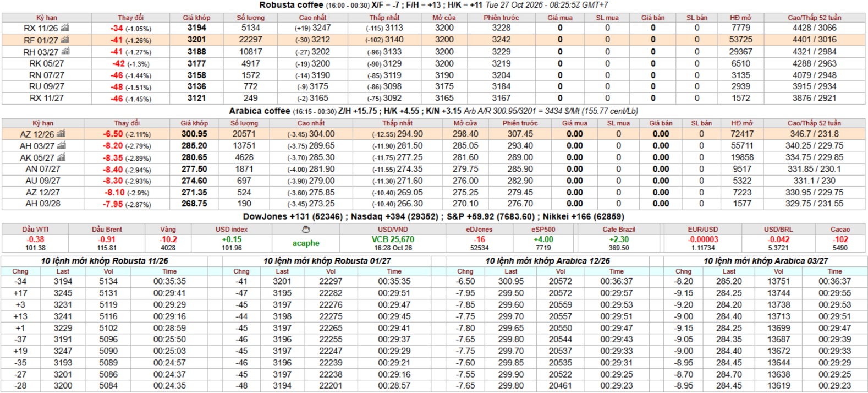The height and width of the screenshot is (393, 868).
Task: Click the Cafe Brazil header cell
Action: (x=619, y=230)
